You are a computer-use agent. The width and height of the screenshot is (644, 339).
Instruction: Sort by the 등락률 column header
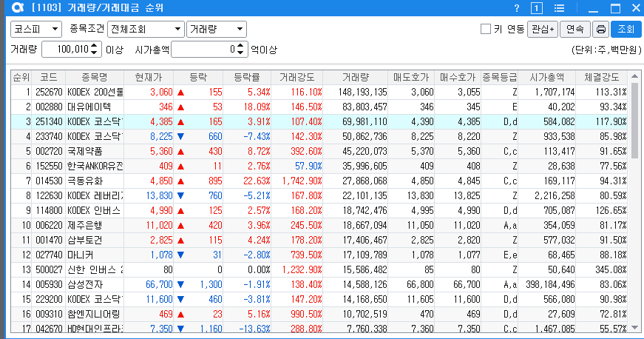point(247,77)
